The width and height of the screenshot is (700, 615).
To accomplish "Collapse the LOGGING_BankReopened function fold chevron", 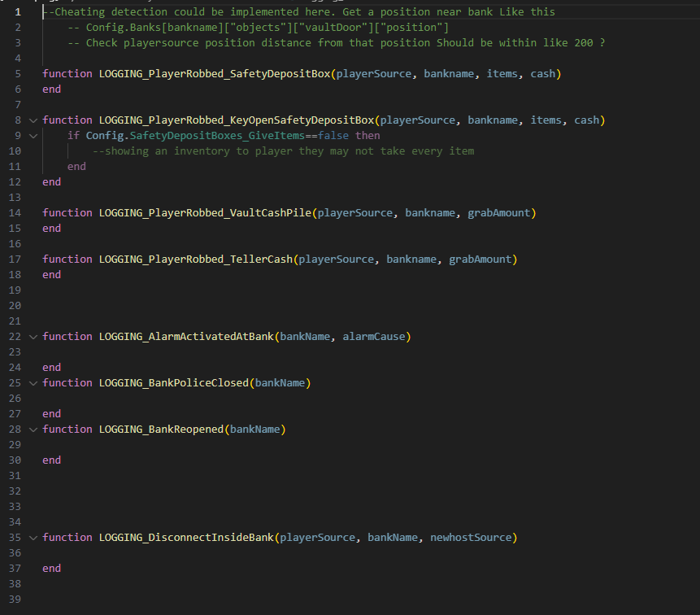I will [x=33, y=430].
